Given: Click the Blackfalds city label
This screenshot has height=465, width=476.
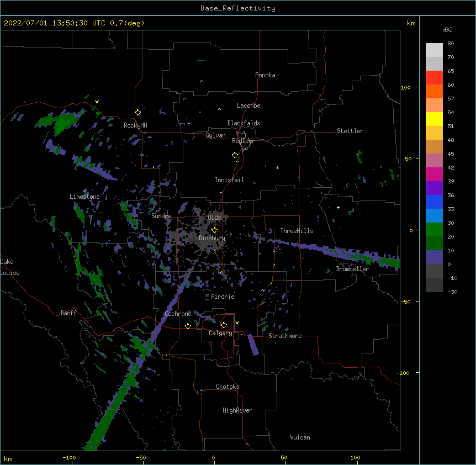Looking at the screenshot, I should pyautogui.click(x=244, y=123).
